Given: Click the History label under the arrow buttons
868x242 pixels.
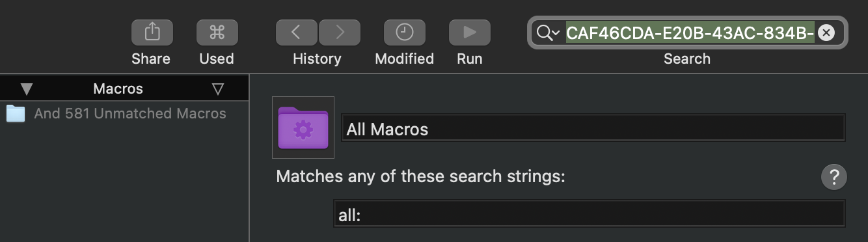Looking at the screenshot, I should 317,59.
